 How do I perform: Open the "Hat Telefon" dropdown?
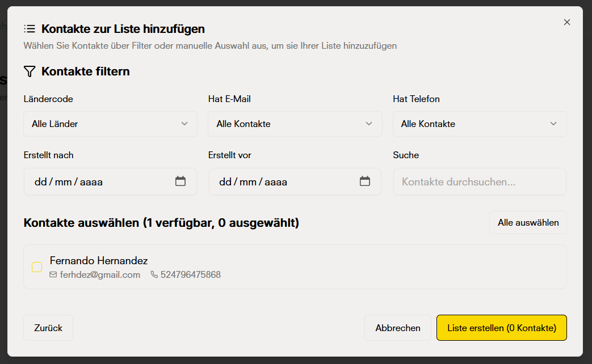[480, 124]
